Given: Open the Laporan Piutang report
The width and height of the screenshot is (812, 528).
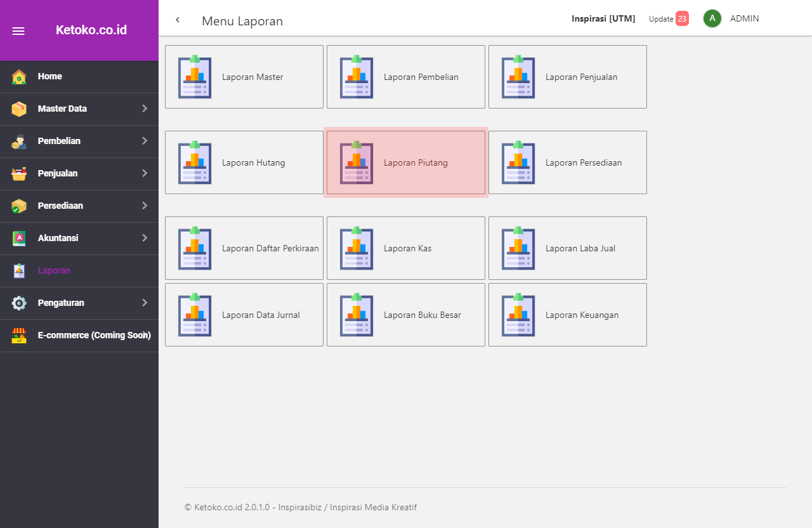Looking at the screenshot, I should click(x=406, y=162).
